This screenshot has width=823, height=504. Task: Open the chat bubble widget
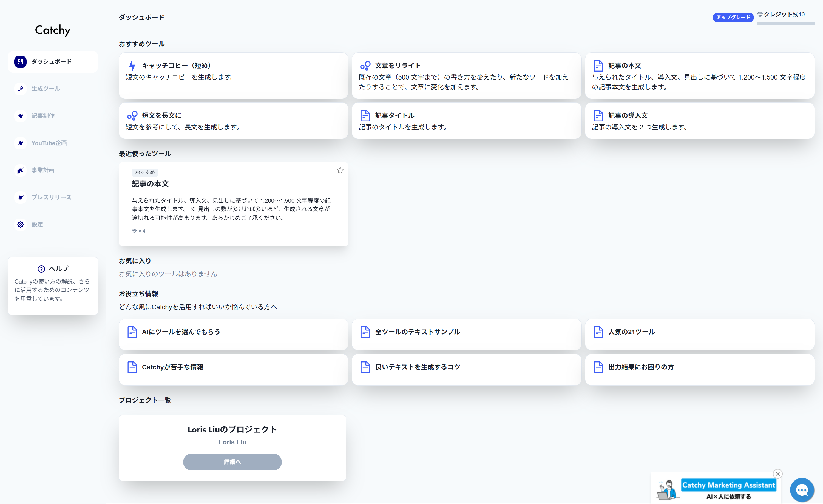pos(802,490)
